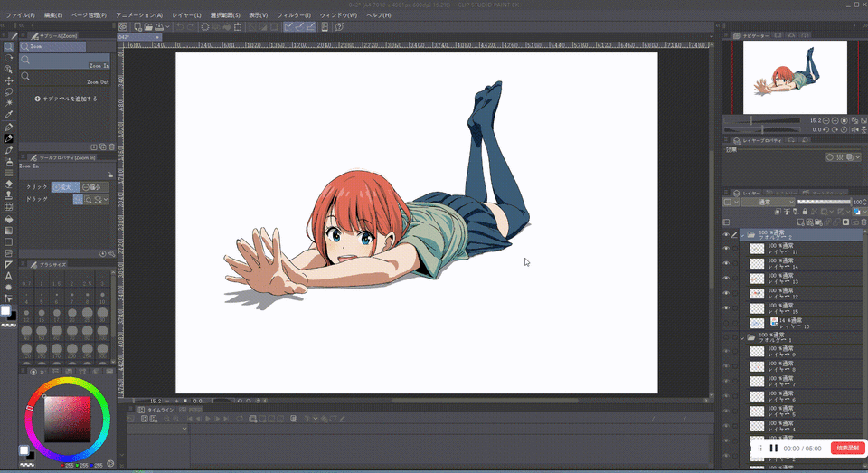Image resolution: width=868 pixels, height=473 pixels.
Task: Select the Eraser tool
Action: click(x=8, y=184)
